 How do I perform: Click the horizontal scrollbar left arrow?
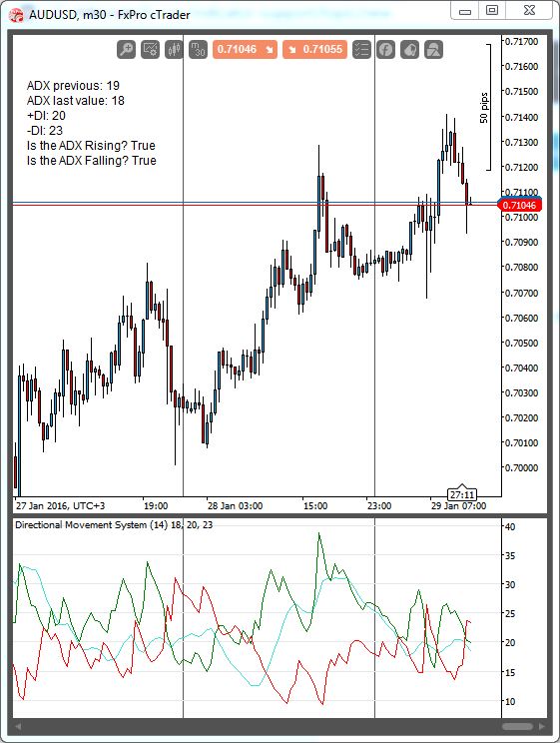pos(18,726)
